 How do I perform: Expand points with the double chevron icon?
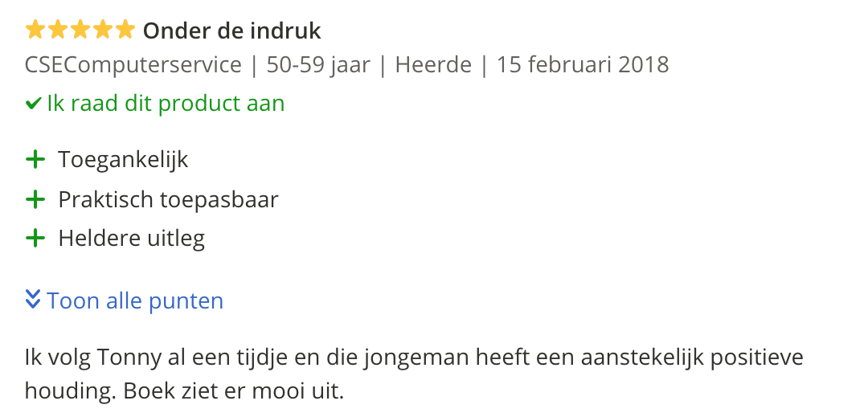pos(33,300)
